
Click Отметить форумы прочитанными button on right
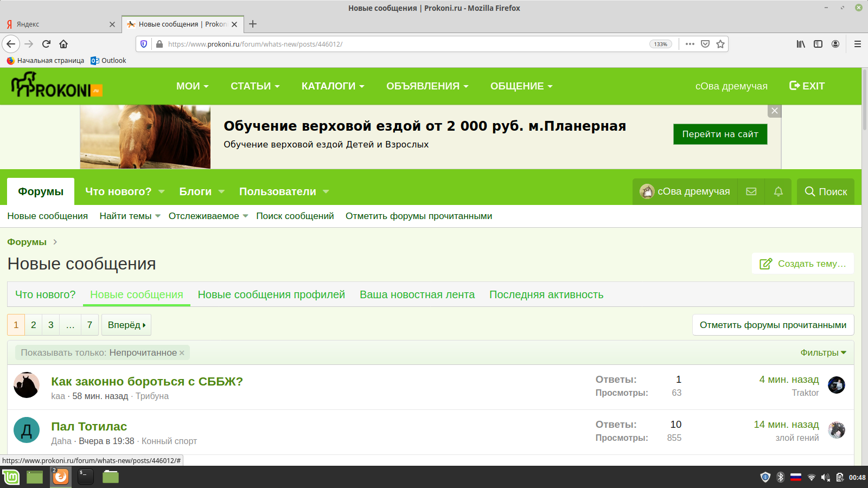pyautogui.click(x=773, y=325)
